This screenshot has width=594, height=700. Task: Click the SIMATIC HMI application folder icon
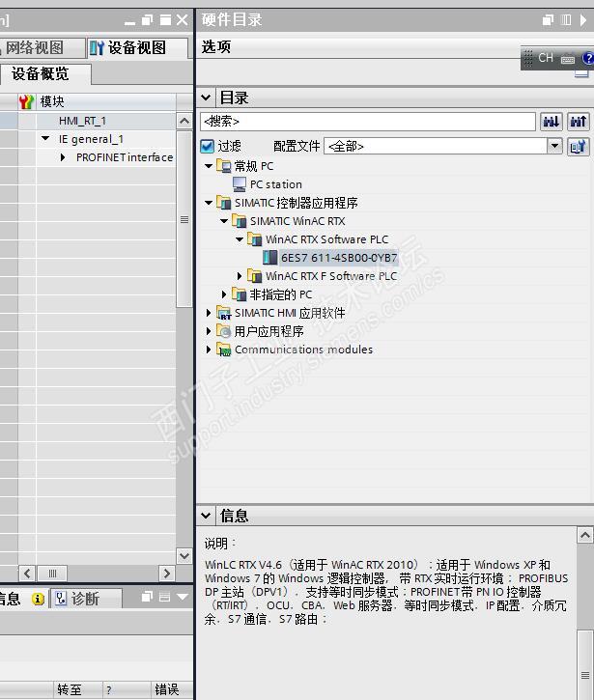(223, 313)
